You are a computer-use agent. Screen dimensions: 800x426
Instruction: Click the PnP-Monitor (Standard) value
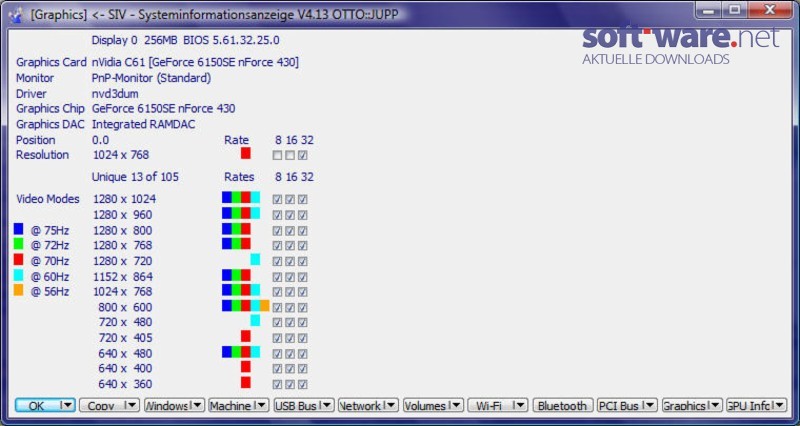click(x=151, y=78)
